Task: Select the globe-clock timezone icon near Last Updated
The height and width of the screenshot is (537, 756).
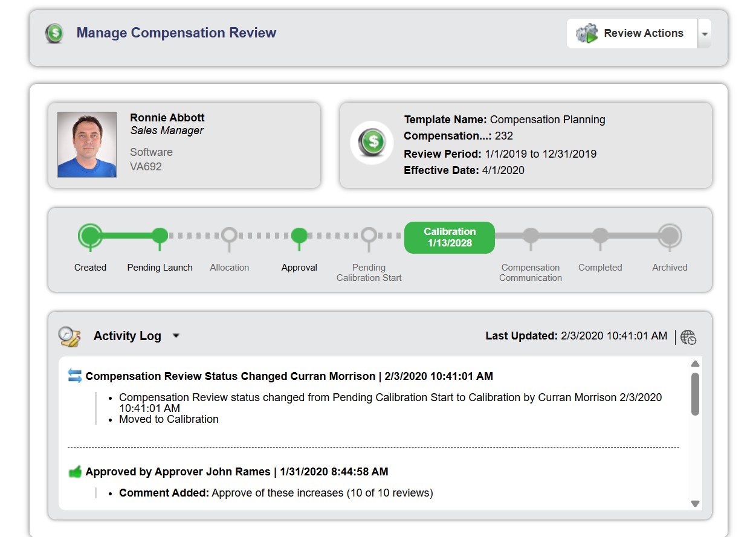Action: click(688, 337)
